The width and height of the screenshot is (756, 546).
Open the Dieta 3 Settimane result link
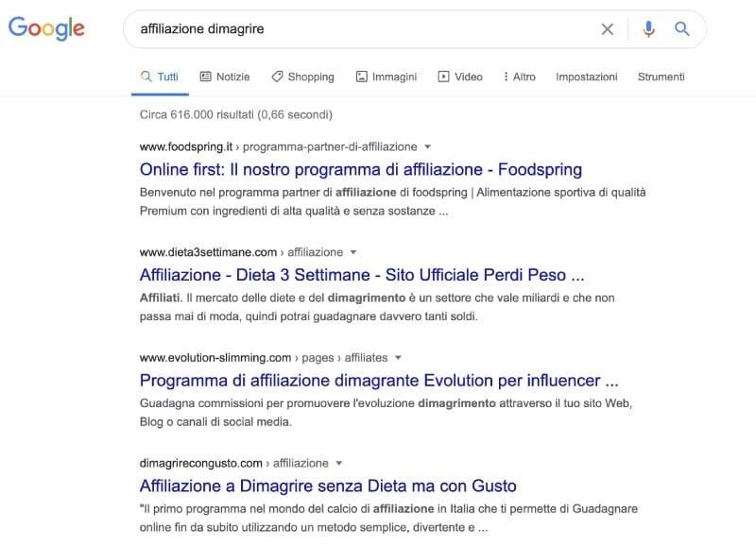[x=361, y=275]
